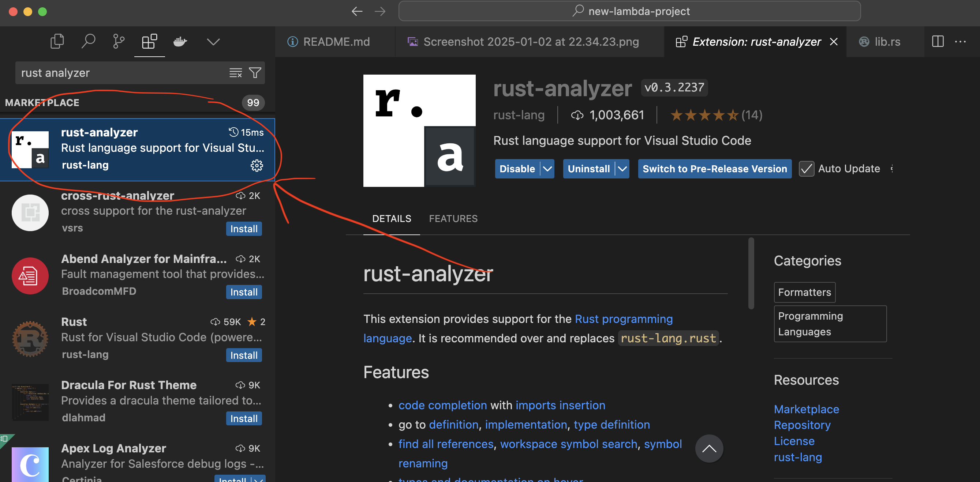980x482 pixels.
Task: Open the Search view
Action: pos(88,41)
